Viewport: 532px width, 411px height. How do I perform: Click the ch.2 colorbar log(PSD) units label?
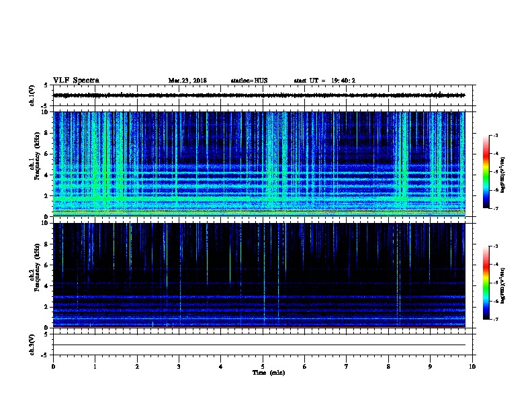pyautogui.click(x=503, y=285)
